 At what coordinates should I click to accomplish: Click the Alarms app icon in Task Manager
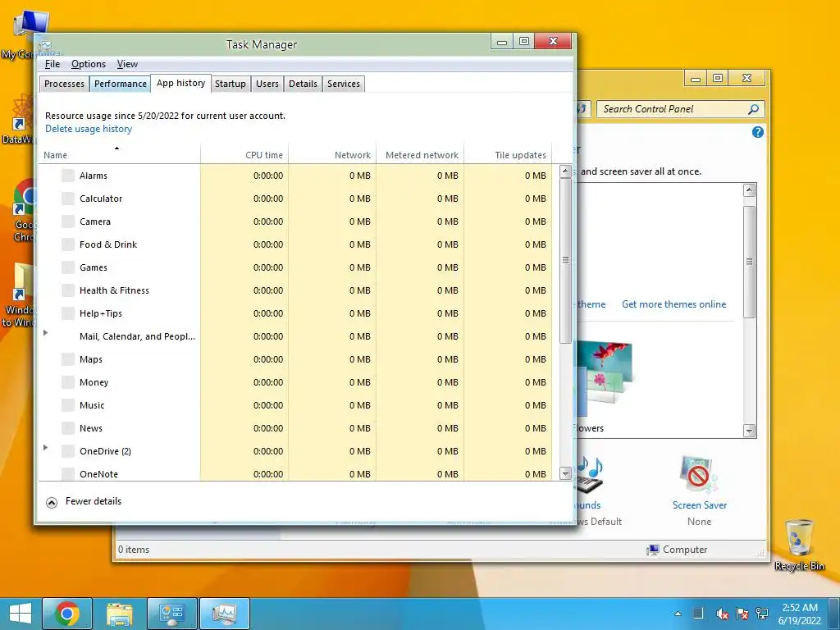(68, 176)
